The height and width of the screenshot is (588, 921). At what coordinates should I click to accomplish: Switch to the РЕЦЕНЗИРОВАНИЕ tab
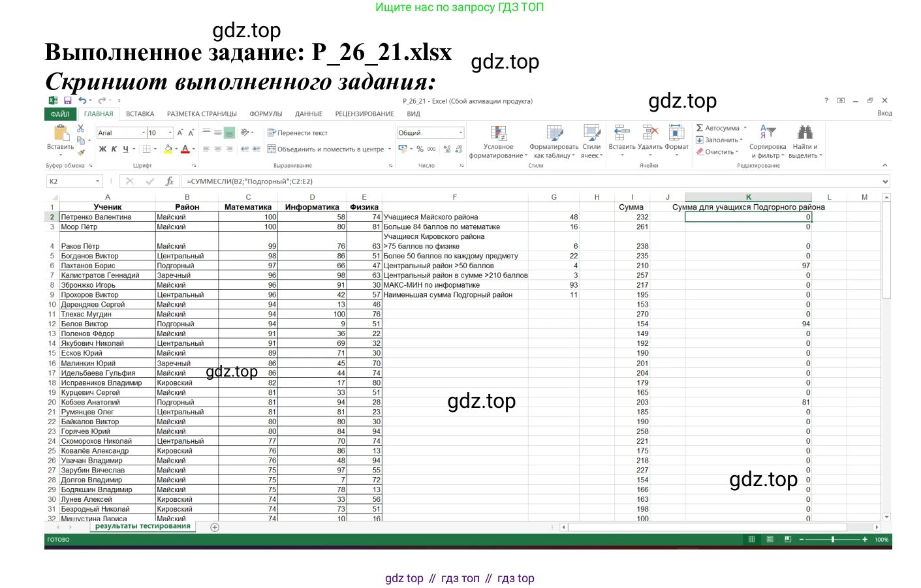365,114
